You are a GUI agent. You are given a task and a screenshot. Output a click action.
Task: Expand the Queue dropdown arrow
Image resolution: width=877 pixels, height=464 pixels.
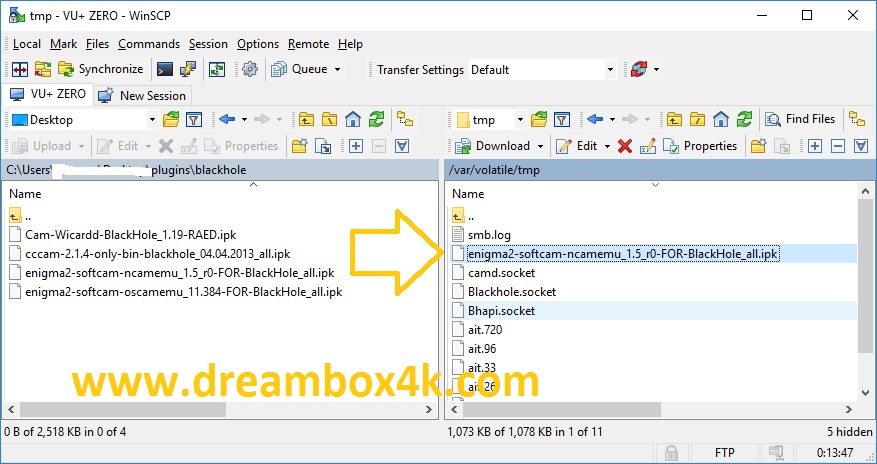point(337,69)
